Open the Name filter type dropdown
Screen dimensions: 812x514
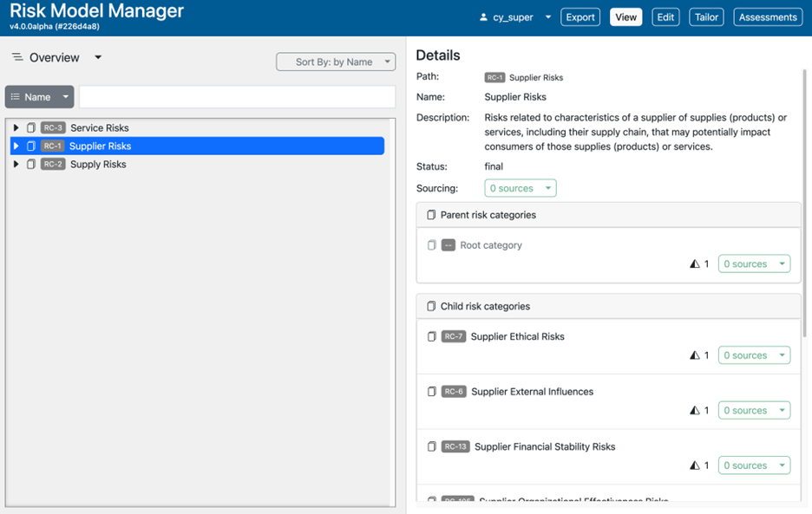[39, 97]
